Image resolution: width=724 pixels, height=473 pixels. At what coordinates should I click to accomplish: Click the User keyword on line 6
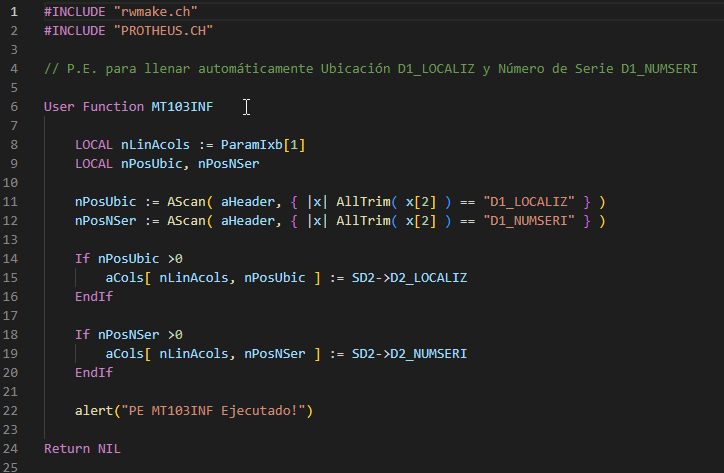tap(59, 107)
